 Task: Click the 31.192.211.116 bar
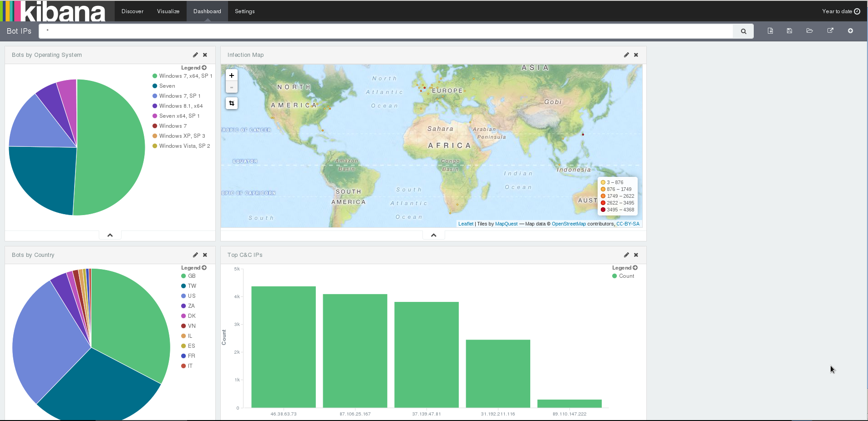pos(498,374)
